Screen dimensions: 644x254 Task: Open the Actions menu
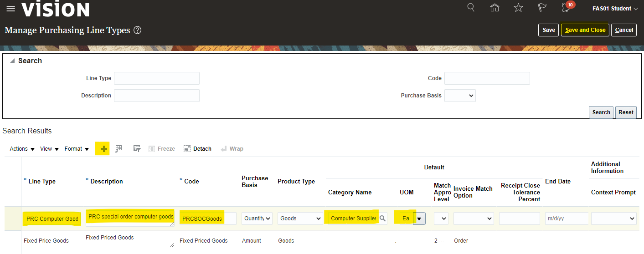[x=22, y=149]
